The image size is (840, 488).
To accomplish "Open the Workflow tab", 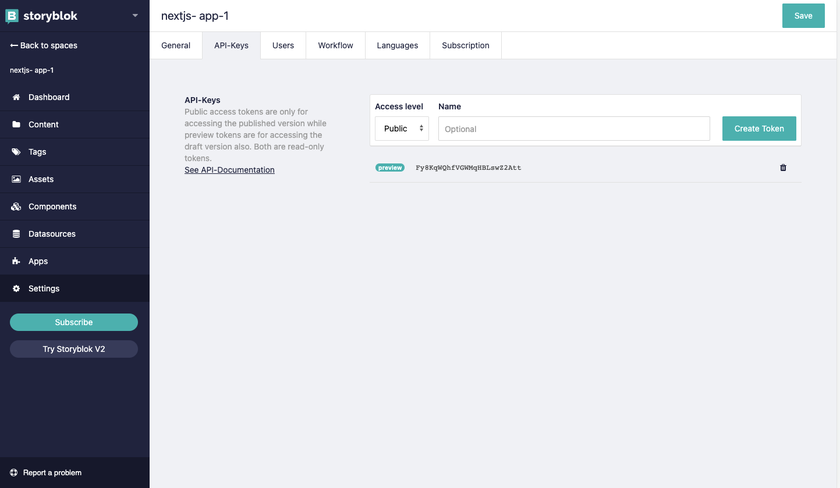I will (335, 46).
